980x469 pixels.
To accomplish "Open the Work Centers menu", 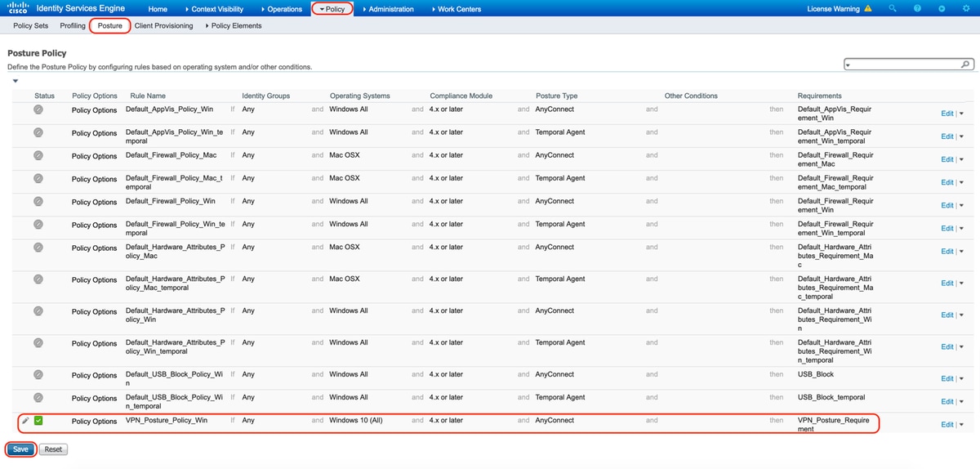I will click(x=456, y=9).
